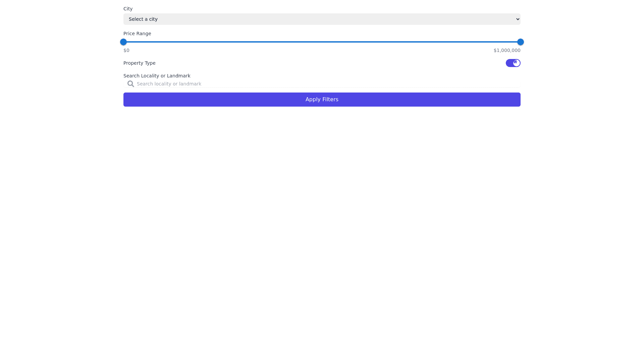The width and height of the screenshot is (644, 362).
Task: Click the City field label
Action: pyautogui.click(x=128, y=9)
